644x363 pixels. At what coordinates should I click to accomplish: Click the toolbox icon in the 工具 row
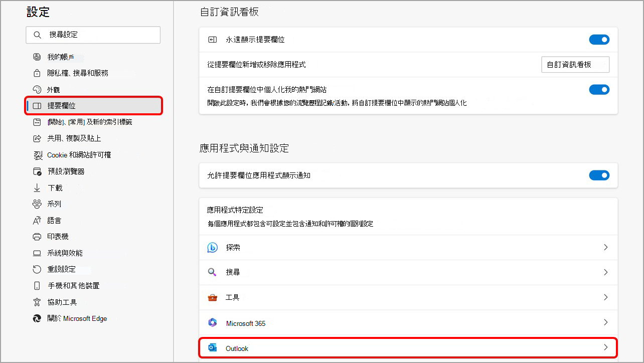click(x=213, y=297)
